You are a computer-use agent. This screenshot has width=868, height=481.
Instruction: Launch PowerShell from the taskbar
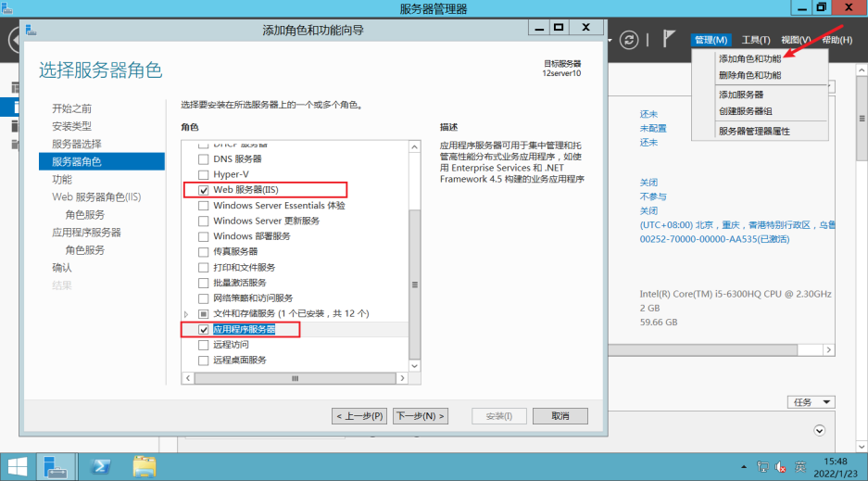[100, 467]
